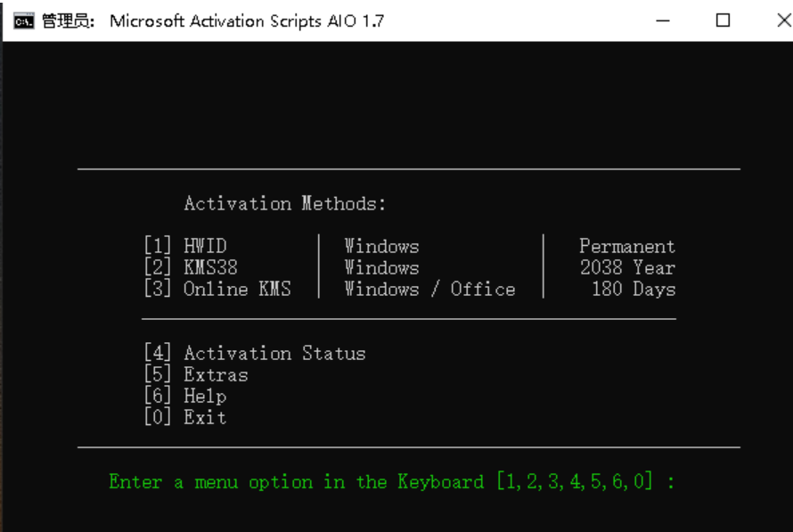Click the Microsoft Activation Scripts window title
793x532 pixels.
tap(247, 20)
